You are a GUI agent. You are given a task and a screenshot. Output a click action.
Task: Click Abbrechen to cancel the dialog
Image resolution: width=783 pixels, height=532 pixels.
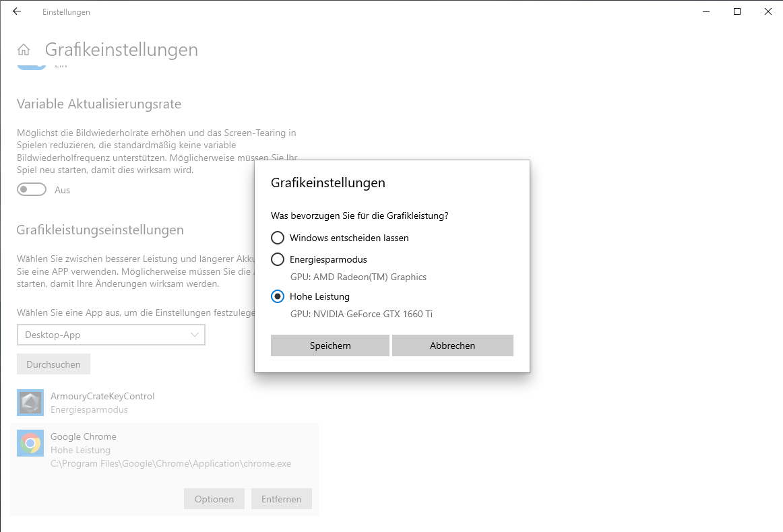pos(452,345)
